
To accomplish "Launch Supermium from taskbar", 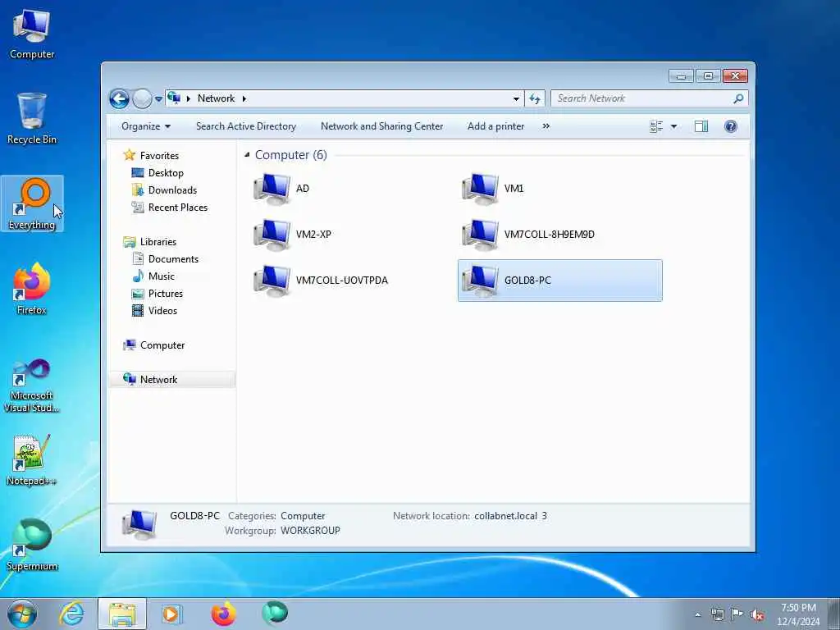I will point(275,614).
